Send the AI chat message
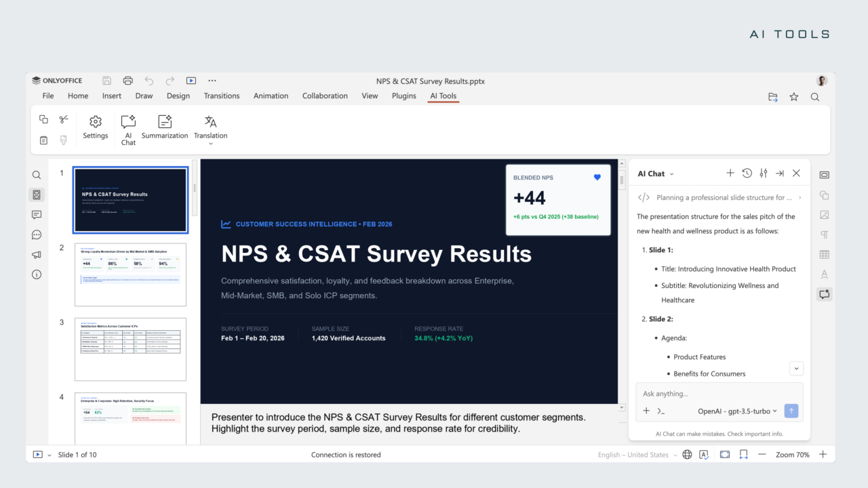This screenshot has width=868, height=488. [x=791, y=411]
